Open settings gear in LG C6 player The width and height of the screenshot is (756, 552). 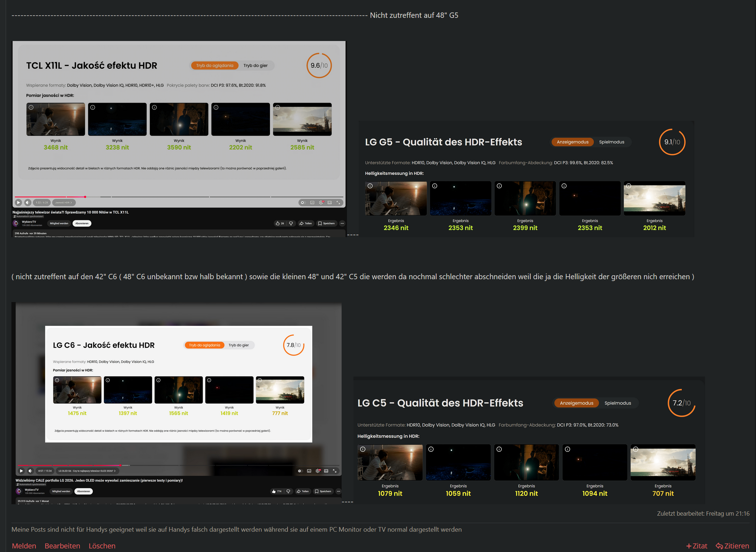318,471
